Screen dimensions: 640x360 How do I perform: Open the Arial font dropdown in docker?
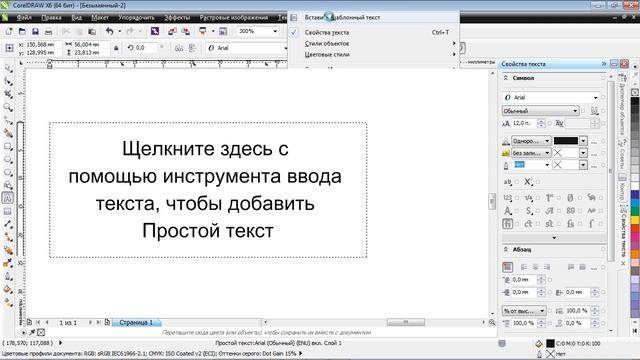596,98
